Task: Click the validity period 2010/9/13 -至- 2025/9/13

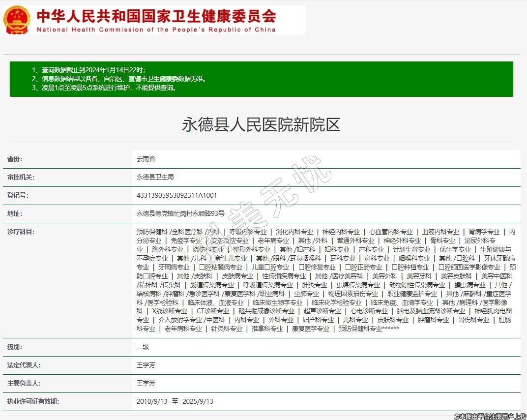Action: [175, 401]
